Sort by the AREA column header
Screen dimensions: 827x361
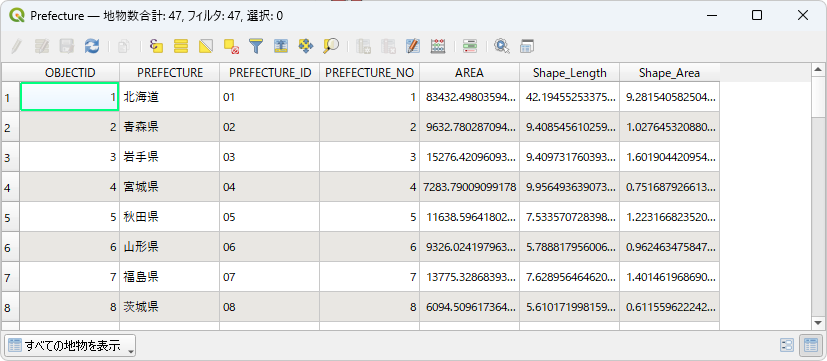coord(469,73)
